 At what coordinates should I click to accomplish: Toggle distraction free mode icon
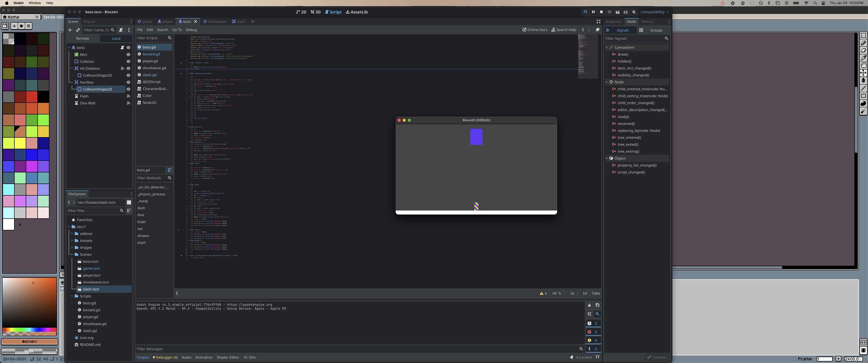click(x=599, y=21)
